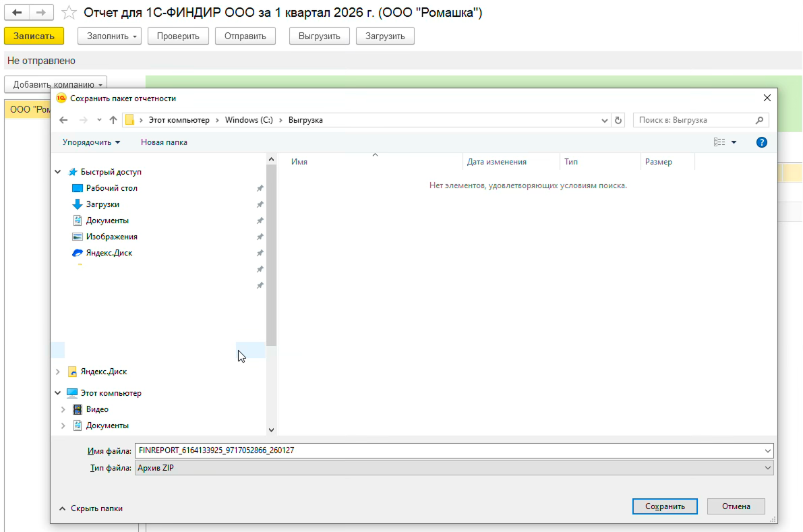Click the search magnifier icon
This screenshot has height=532, width=803.
[x=759, y=120]
